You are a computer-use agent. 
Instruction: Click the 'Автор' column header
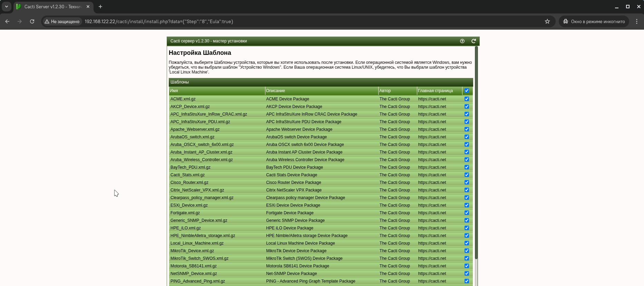pyautogui.click(x=398, y=91)
